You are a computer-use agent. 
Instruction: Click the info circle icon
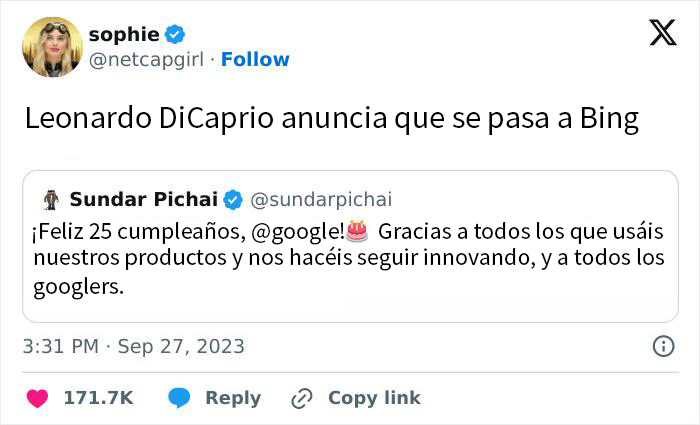pyautogui.click(x=662, y=347)
